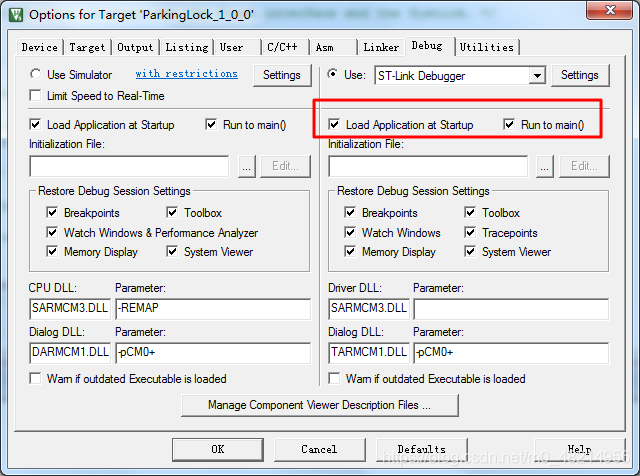Enable simulator Warn if outdated Executable

point(36,378)
